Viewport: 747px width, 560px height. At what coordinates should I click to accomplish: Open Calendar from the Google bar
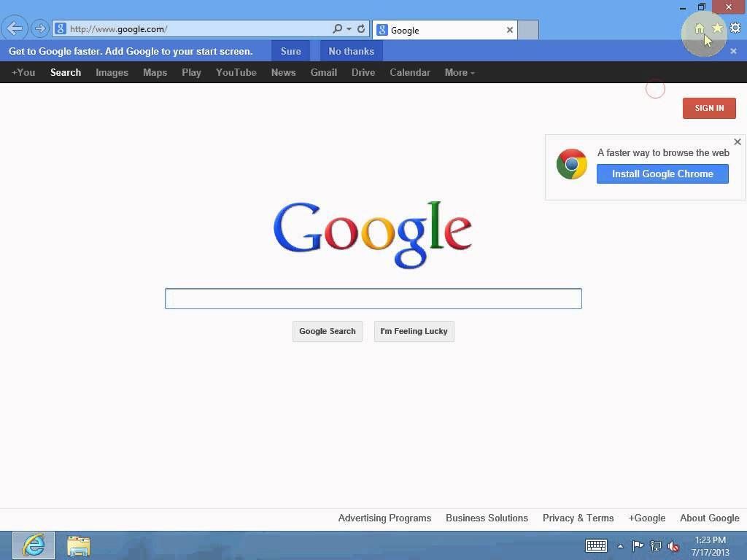pos(410,72)
